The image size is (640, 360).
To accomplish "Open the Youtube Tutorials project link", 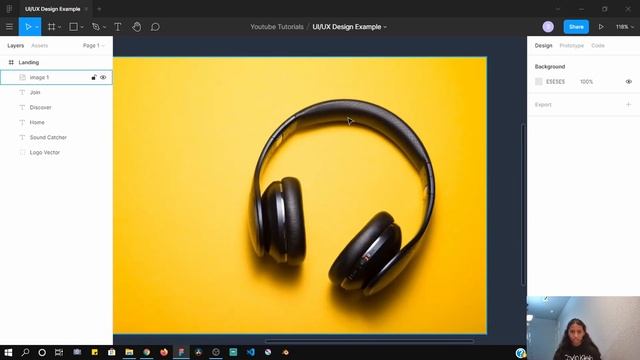I will coord(277,27).
